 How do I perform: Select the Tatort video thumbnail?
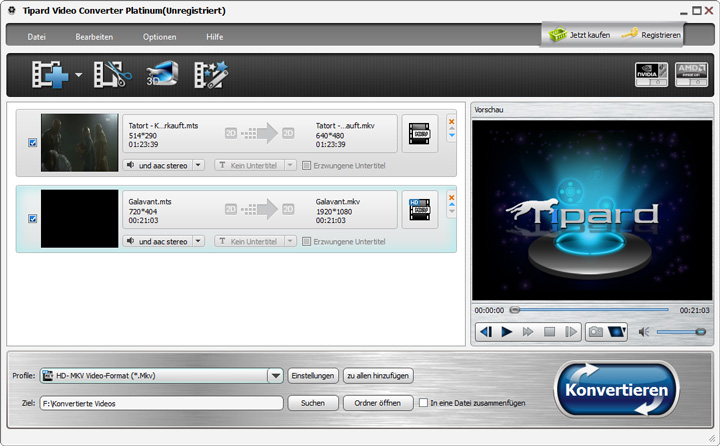point(79,143)
